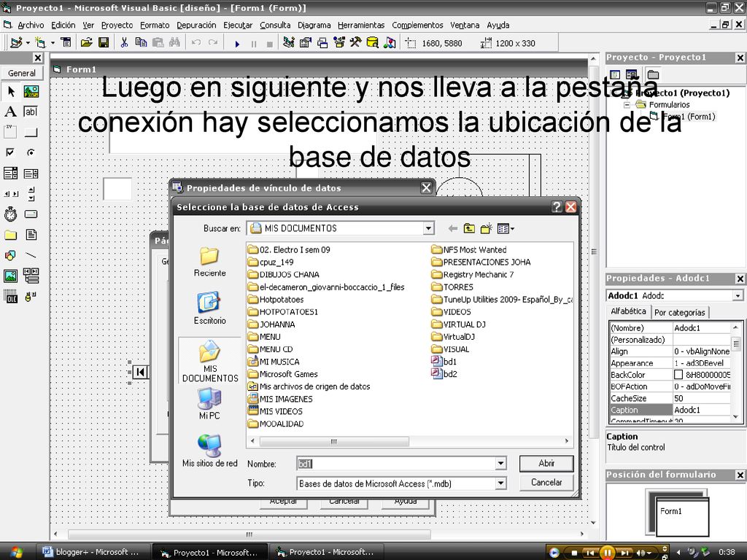This screenshot has height=560, width=747.
Task: Pause playback in the taskbar media player
Action: 608,553
